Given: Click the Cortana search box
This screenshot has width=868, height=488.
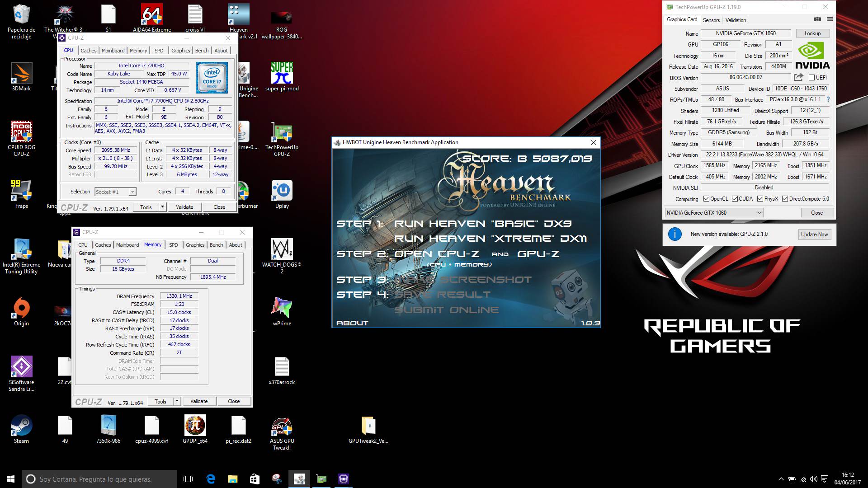Looking at the screenshot, I should (x=99, y=479).
